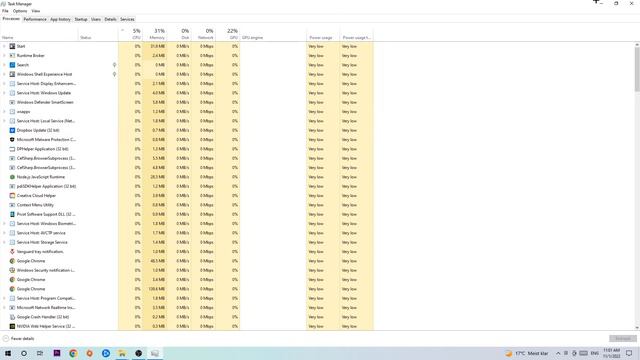Open Google Chrome from the taskbar

[73, 353]
